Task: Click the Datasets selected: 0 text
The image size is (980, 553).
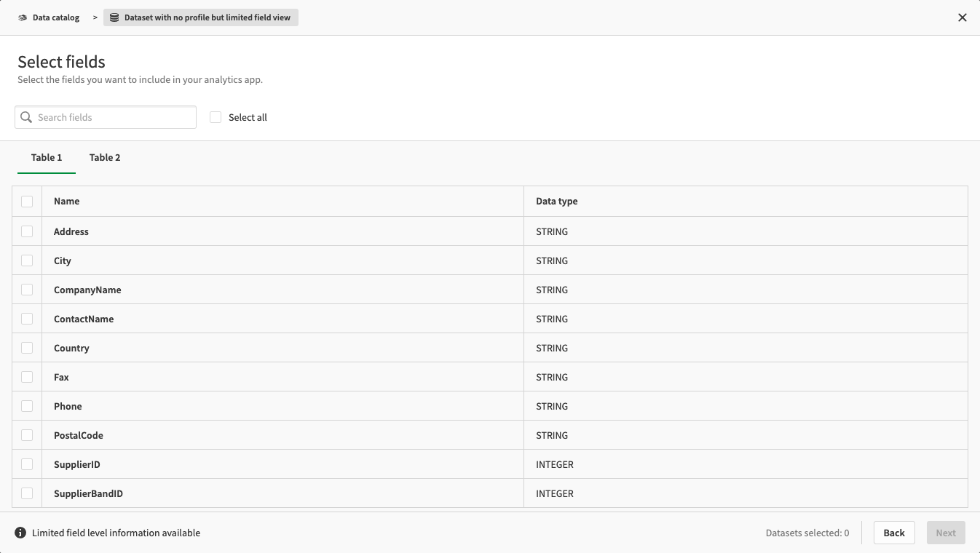Action: click(807, 533)
